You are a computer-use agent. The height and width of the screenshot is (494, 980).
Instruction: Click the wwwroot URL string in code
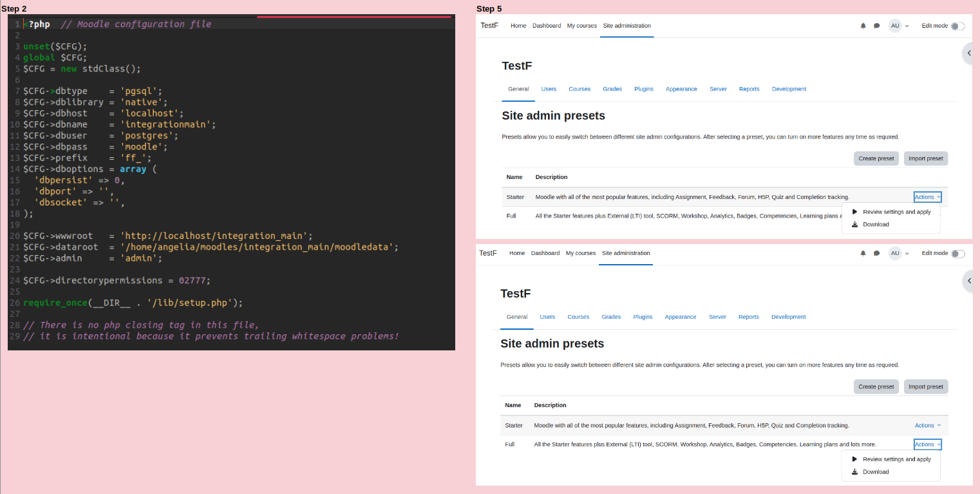(214, 236)
